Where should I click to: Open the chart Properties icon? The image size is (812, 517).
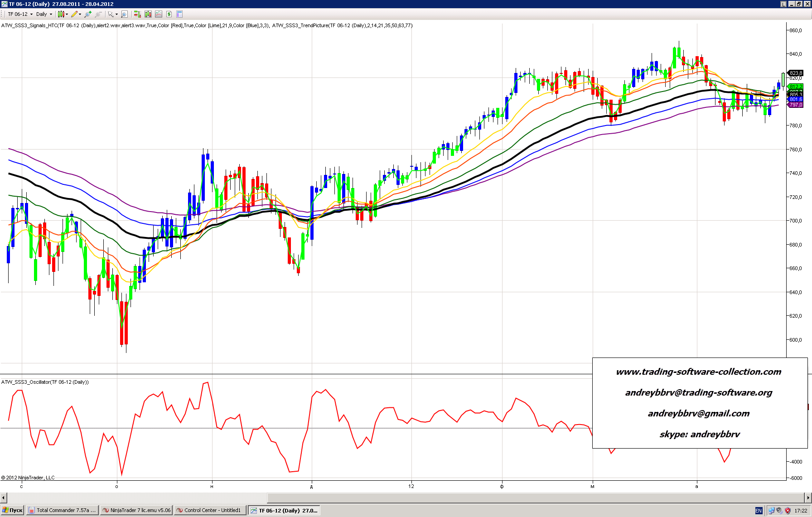click(x=179, y=14)
